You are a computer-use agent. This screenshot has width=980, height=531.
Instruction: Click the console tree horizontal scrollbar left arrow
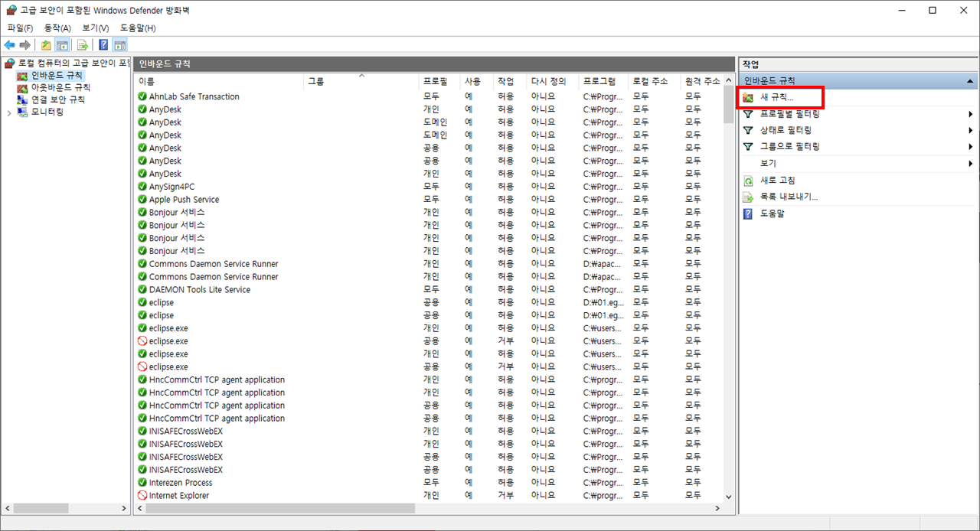pyautogui.click(x=8, y=508)
